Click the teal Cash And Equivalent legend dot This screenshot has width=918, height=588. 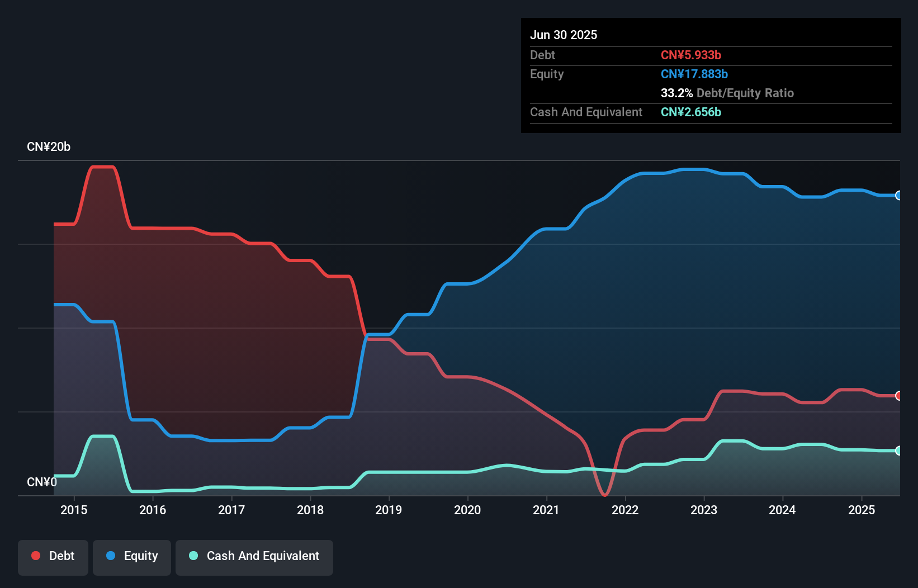pyautogui.click(x=193, y=556)
